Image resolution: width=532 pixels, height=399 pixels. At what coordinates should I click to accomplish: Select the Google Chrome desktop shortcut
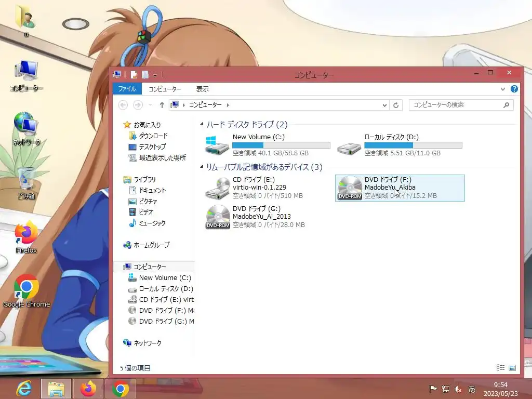(26, 291)
